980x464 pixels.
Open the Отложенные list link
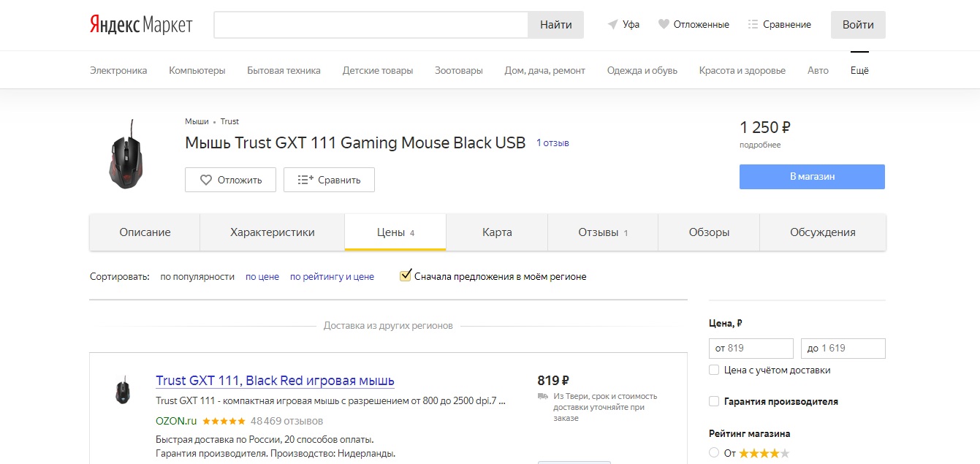pyautogui.click(x=701, y=24)
